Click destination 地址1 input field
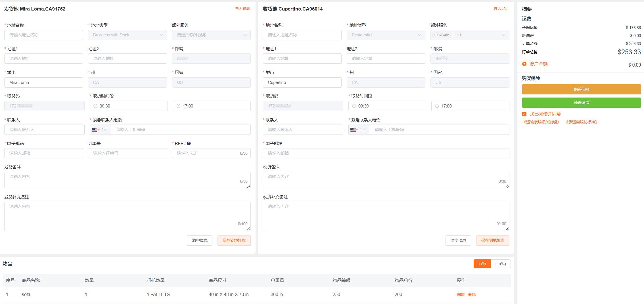Screen dimensions: 644x304 [x=302, y=59]
